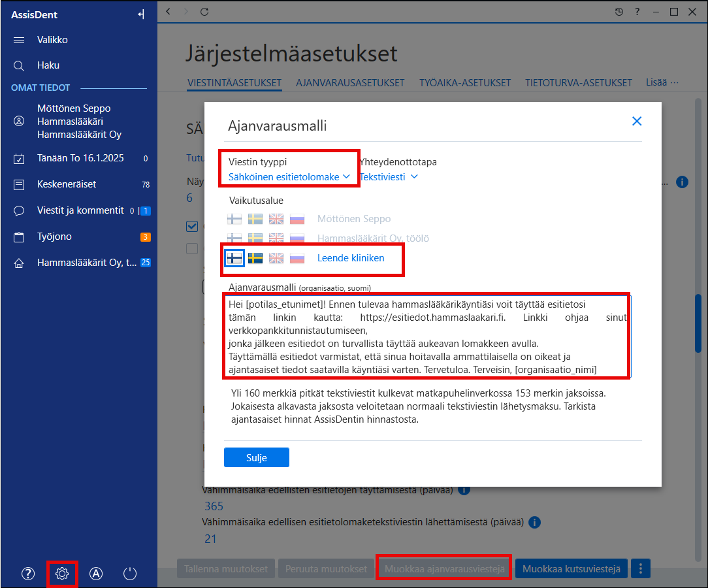
Task: Switch to TYÖAIKA-ASETUKSET tab
Action: point(464,83)
